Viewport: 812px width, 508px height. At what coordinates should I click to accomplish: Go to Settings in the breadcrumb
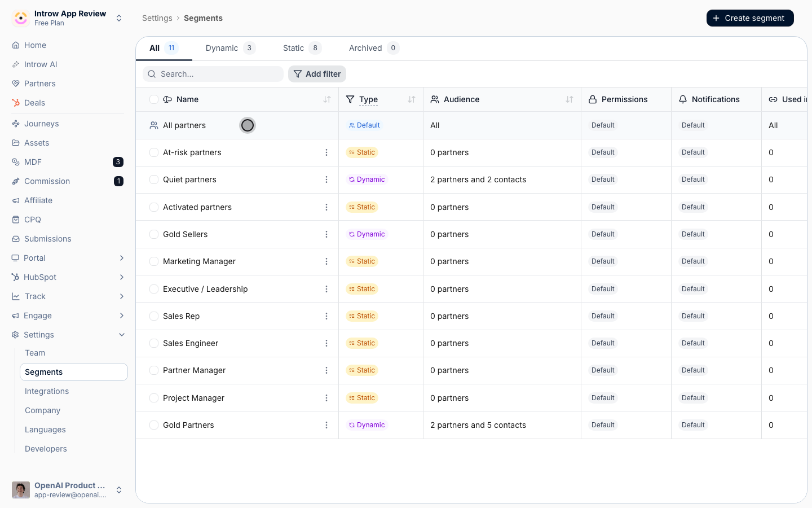[157, 18]
